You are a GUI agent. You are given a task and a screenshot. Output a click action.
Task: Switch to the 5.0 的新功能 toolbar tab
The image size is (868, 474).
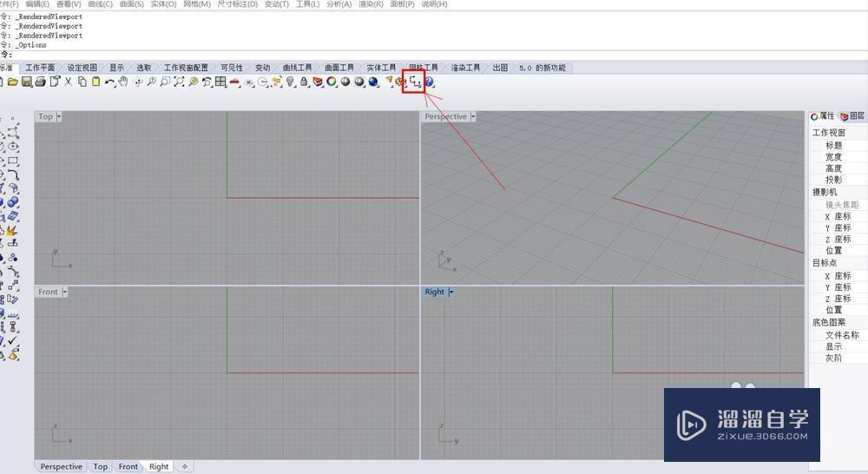click(x=542, y=68)
